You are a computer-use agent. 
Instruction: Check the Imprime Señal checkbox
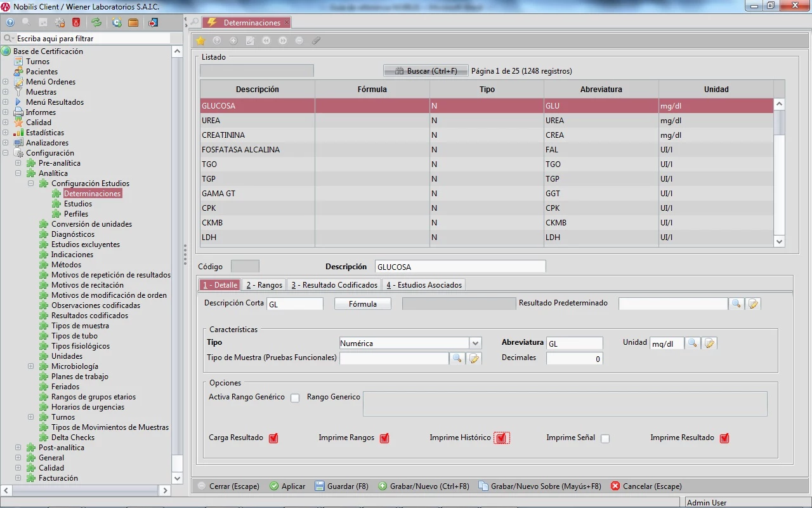(605, 438)
